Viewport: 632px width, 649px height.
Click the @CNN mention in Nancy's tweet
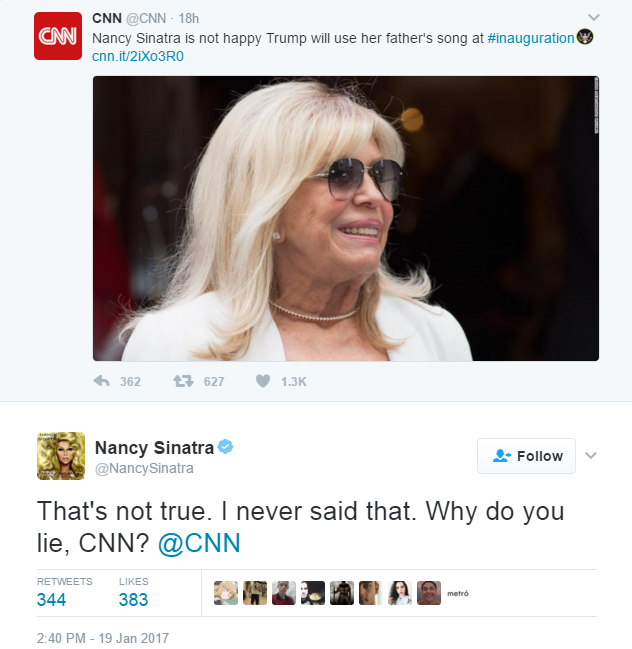[199, 543]
